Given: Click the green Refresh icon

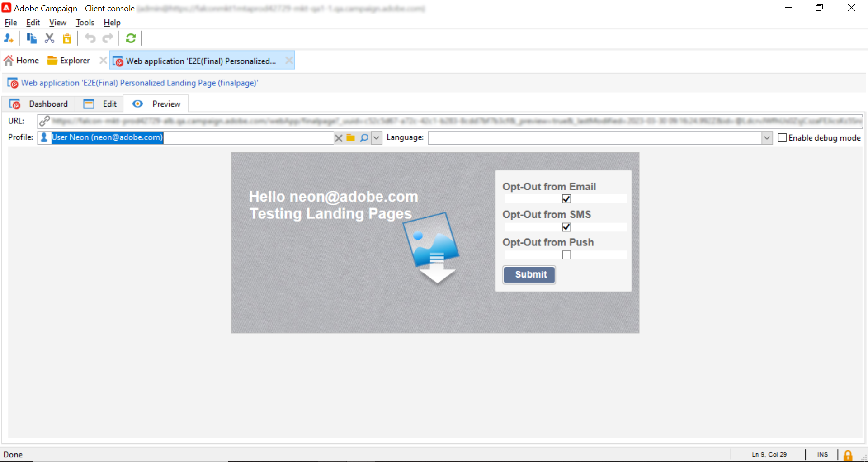Looking at the screenshot, I should pos(131,38).
